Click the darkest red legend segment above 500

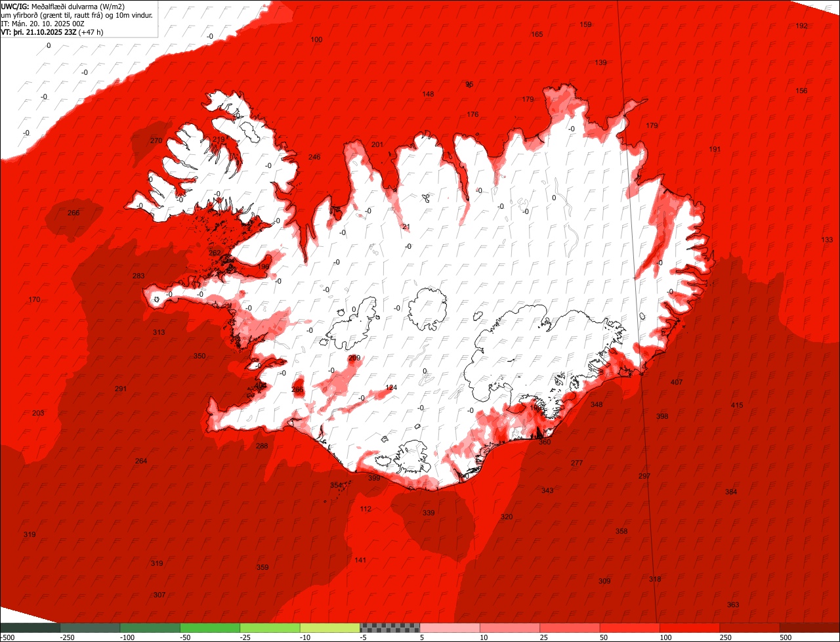coord(810,628)
